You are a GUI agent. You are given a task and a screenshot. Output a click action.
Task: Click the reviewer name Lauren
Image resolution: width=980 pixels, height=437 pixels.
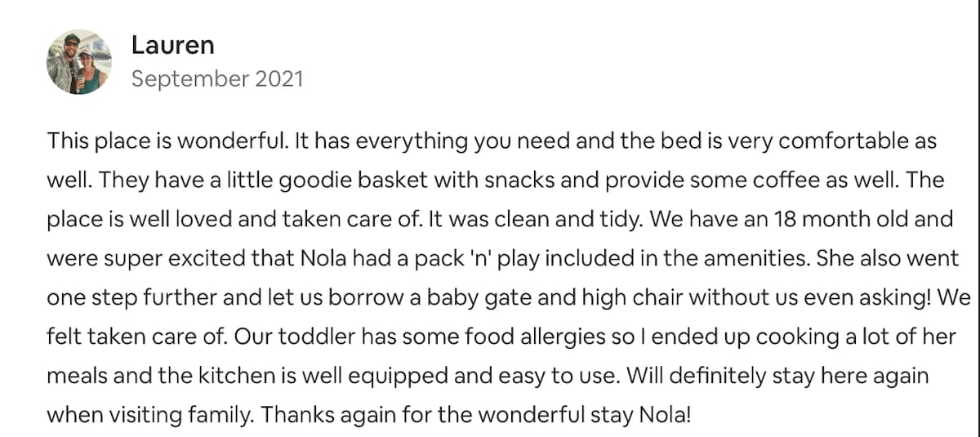pyautogui.click(x=172, y=45)
